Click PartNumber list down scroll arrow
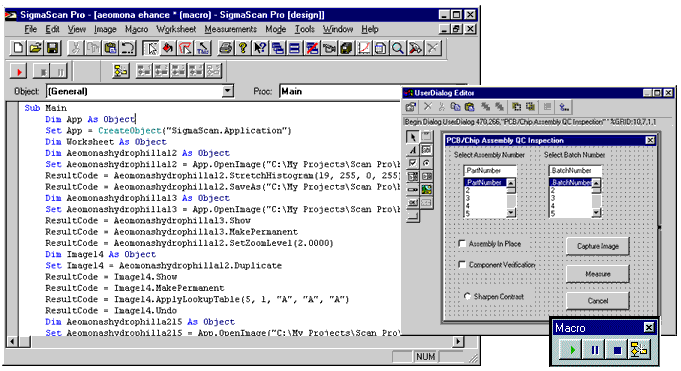The height and width of the screenshot is (371, 681). (x=511, y=212)
